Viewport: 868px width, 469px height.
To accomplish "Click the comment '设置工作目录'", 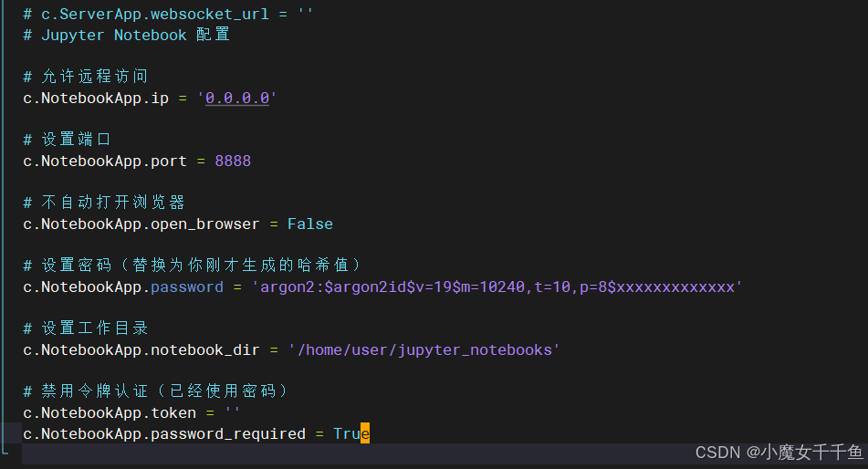I will pyautogui.click(x=85, y=328).
